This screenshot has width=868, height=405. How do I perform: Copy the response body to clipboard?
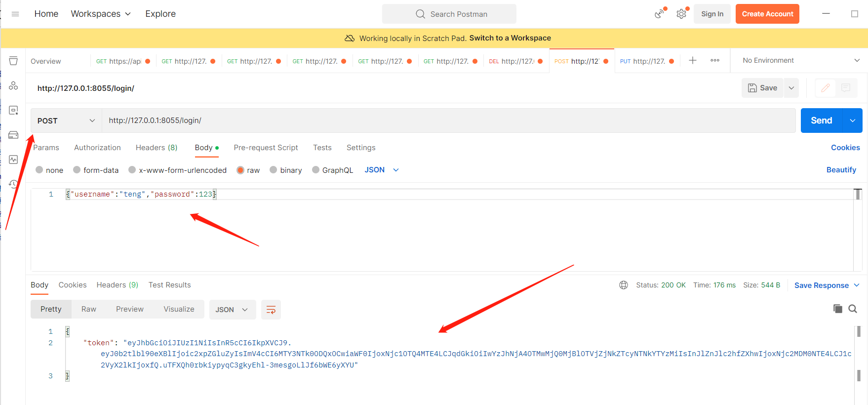click(838, 309)
